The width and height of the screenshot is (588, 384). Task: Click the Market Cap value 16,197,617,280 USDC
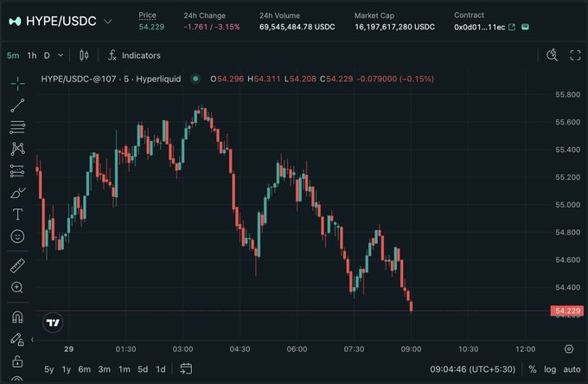[394, 27]
